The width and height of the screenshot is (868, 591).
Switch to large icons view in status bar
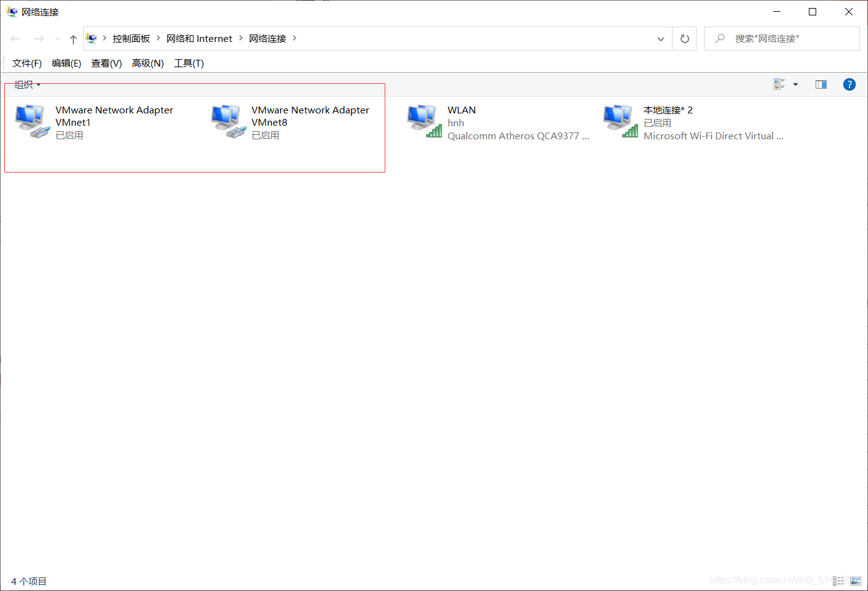(x=856, y=581)
